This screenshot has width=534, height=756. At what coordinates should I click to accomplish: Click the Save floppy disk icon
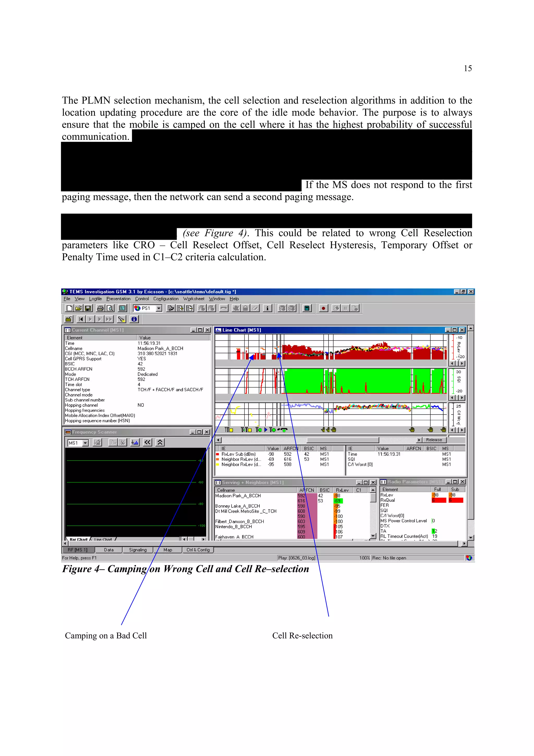point(88,308)
